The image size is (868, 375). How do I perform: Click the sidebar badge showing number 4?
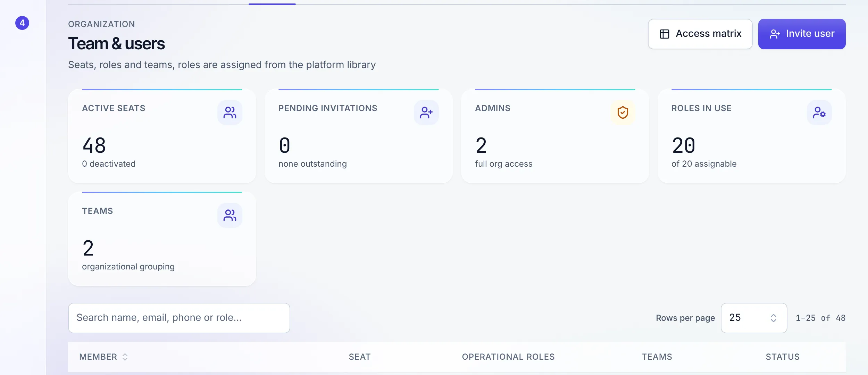click(x=22, y=23)
